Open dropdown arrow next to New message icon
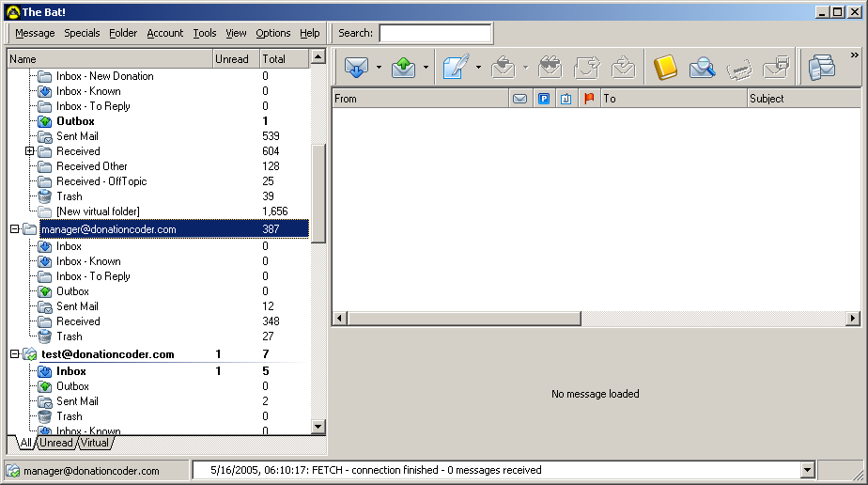 coord(478,68)
